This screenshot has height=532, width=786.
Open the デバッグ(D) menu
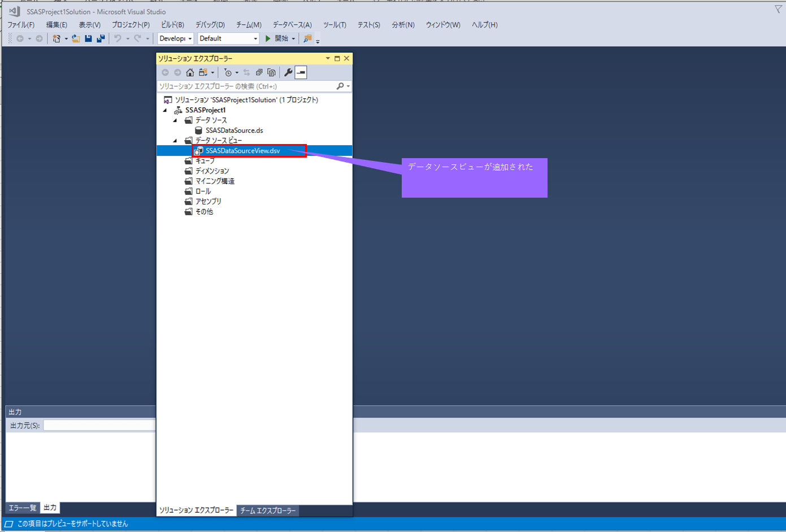click(x=210, y=25)
